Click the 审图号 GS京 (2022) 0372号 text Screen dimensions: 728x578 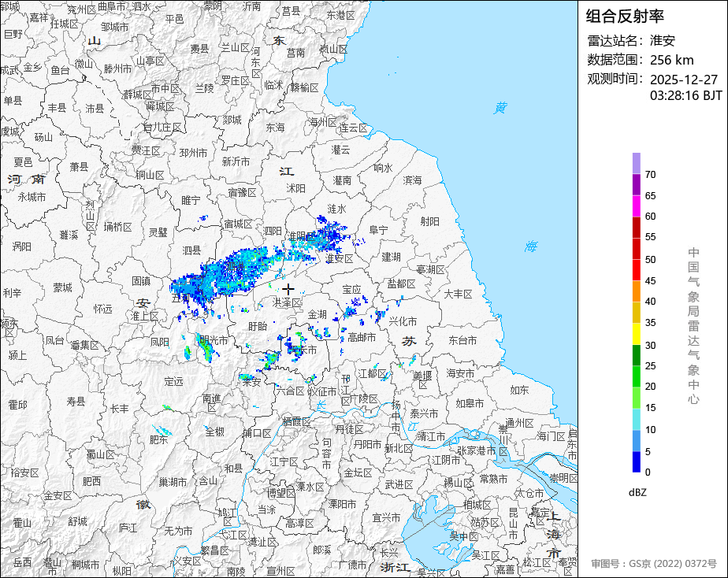coord(654,564)
